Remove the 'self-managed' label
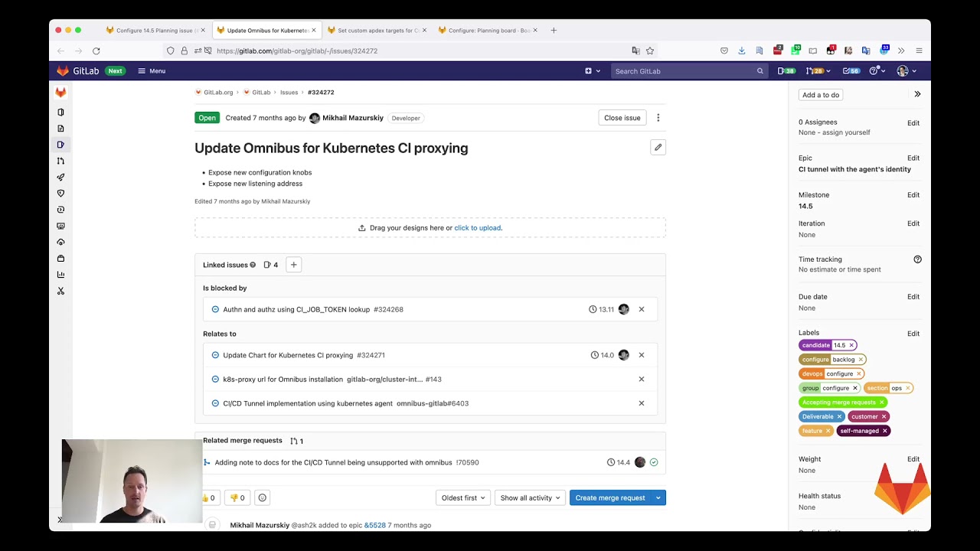The width and height of the screenshot is (980, 551). [x=884, y=431]
